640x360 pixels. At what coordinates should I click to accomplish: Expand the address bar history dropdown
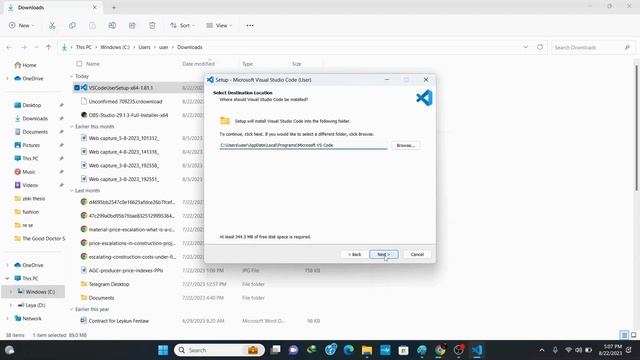point(525,47)
